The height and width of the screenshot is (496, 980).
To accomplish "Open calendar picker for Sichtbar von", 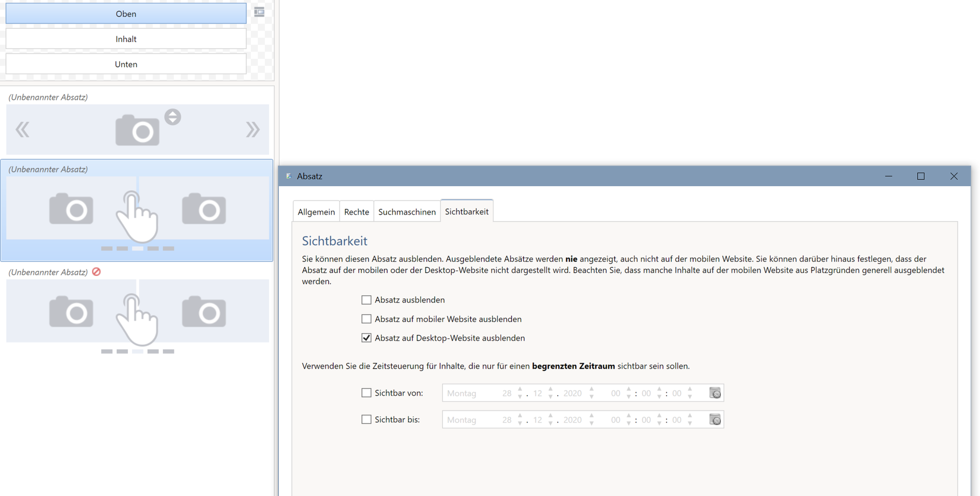I will point(715,393).
